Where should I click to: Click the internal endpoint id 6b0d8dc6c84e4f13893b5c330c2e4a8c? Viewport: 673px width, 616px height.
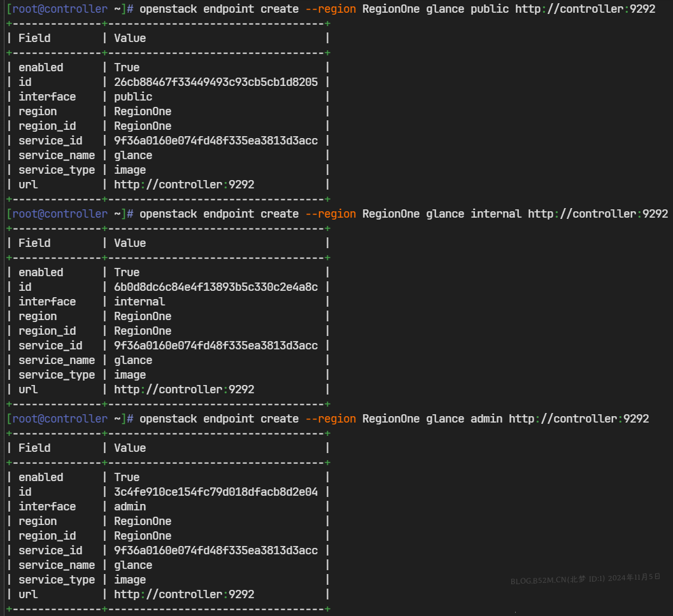[x=215, y=286]
